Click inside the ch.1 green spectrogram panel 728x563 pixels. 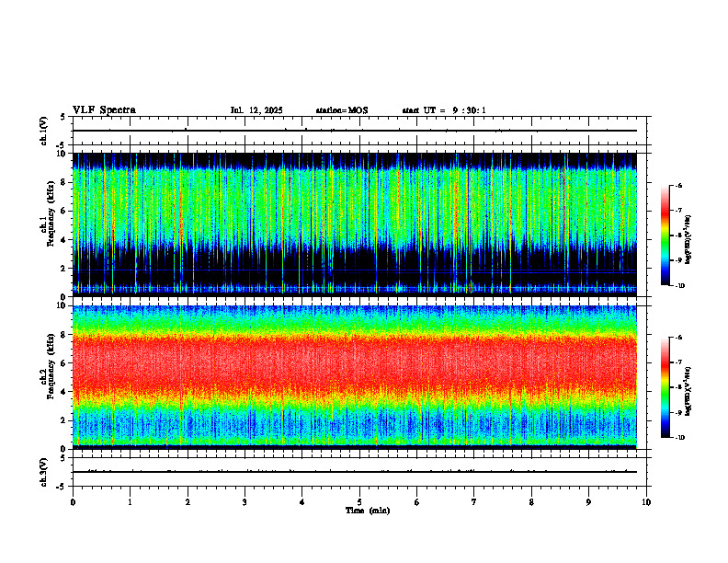click(355, 224)
